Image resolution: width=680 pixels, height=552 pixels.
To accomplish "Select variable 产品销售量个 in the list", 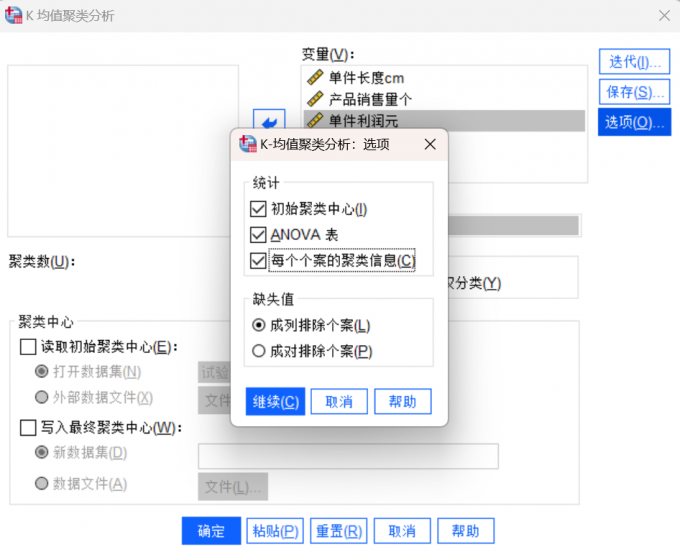I will pyautogui.click(x=444, y=99).
